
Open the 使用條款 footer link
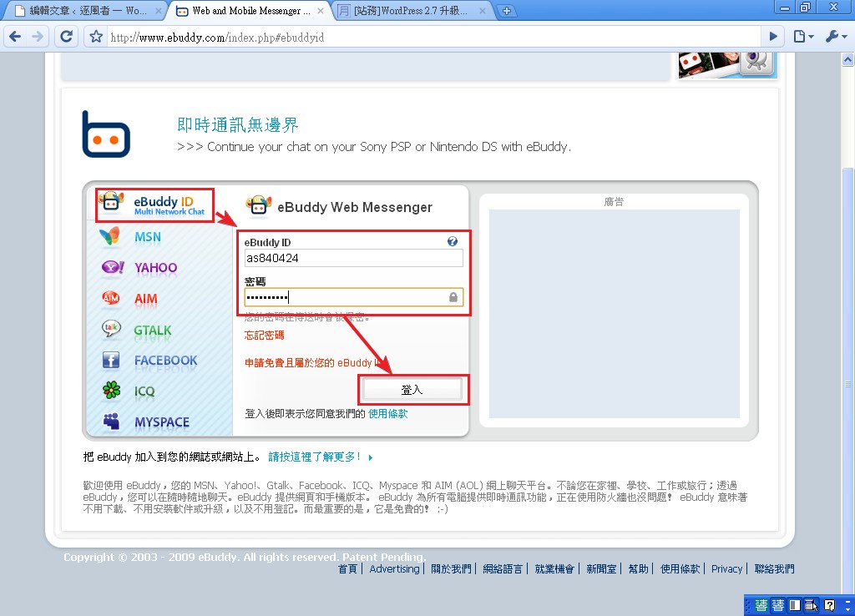point(680,569)
